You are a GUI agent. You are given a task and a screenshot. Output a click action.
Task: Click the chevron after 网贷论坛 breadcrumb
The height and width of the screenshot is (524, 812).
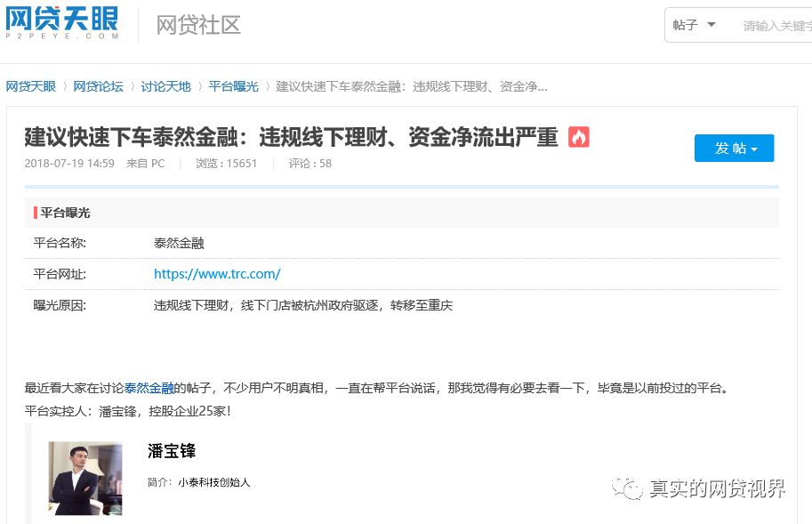(x=133, y=86)
